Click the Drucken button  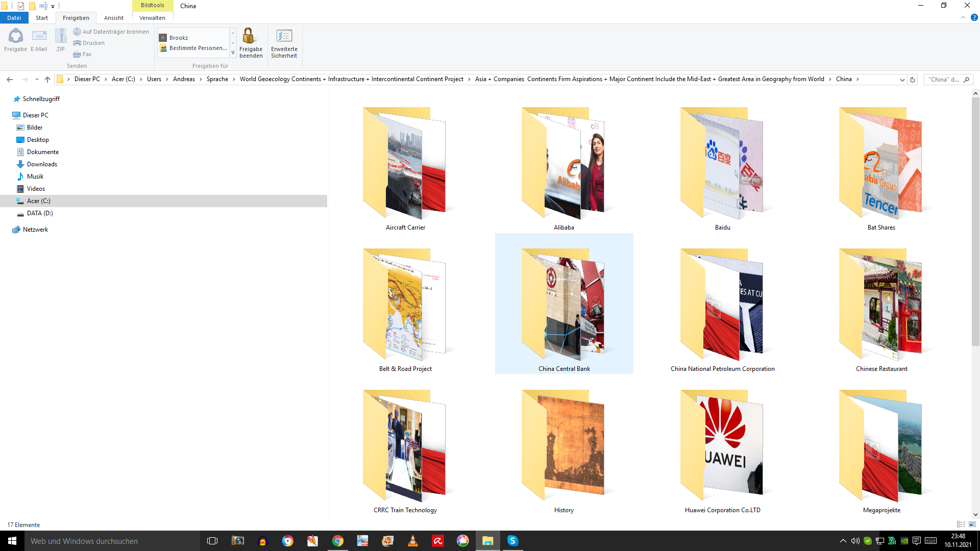pyautogui.click(x=89, y=43)
